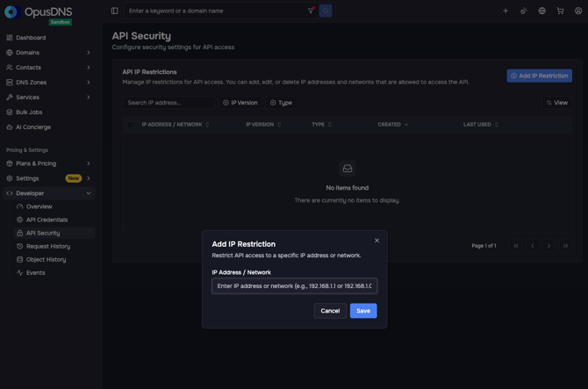Click the plus icon in top bar
The image size is (588, 389).
[506, 11]
